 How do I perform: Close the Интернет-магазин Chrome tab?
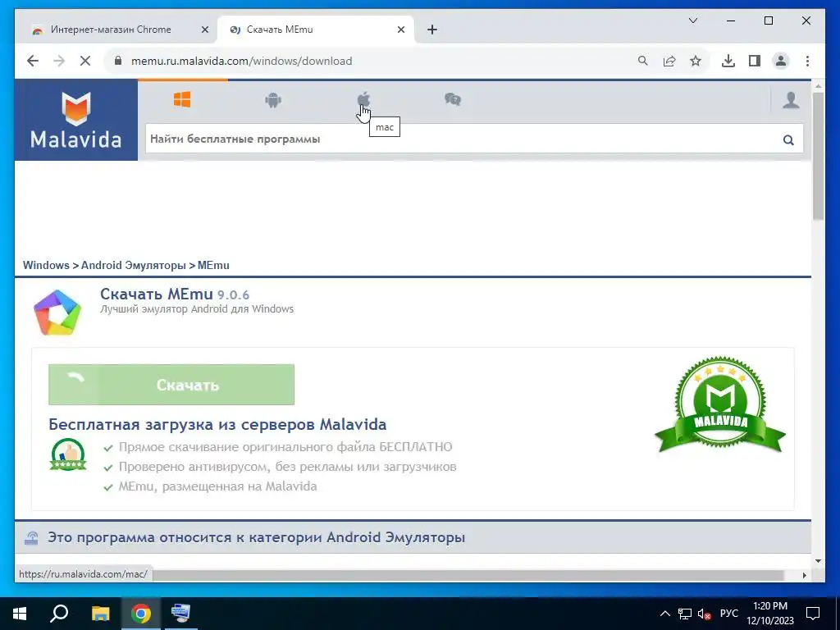(204, 30)
